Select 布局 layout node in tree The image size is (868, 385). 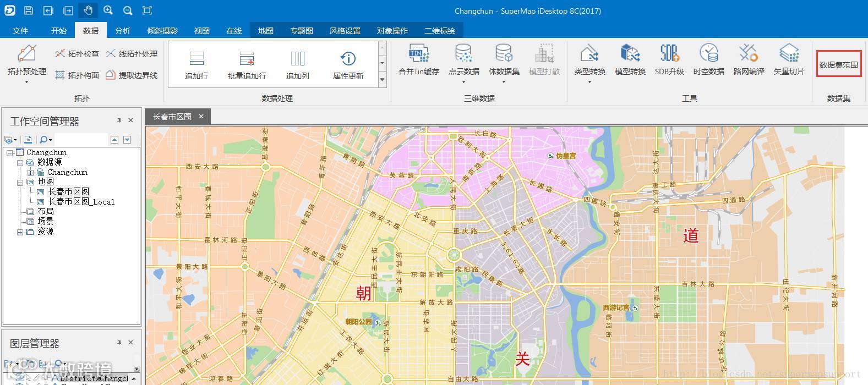45,212
